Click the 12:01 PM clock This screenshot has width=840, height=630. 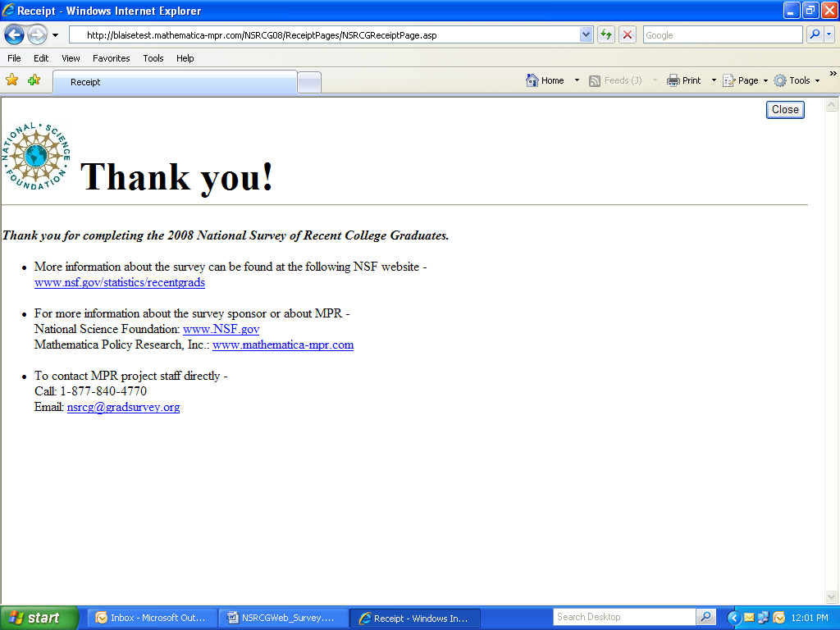pos(810,618)
